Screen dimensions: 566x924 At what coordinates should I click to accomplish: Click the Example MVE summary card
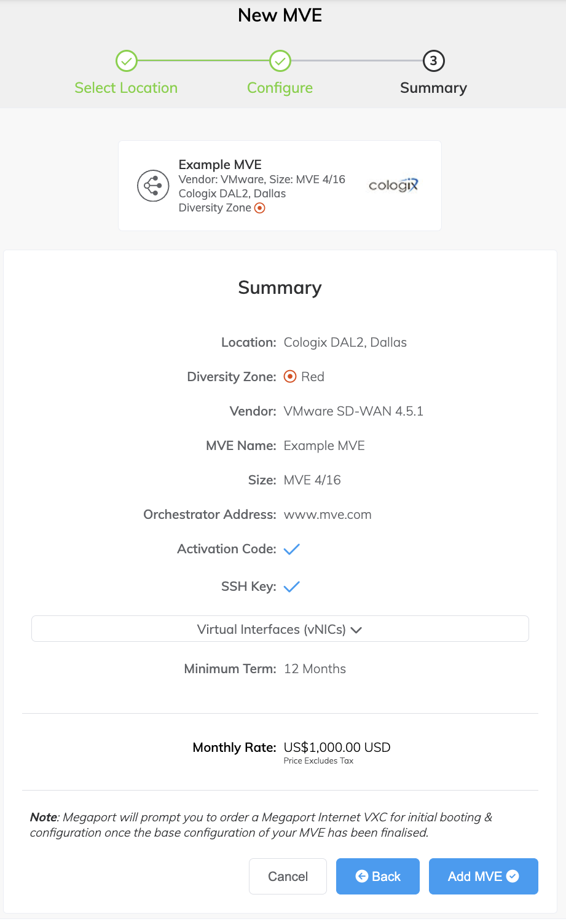280,186
